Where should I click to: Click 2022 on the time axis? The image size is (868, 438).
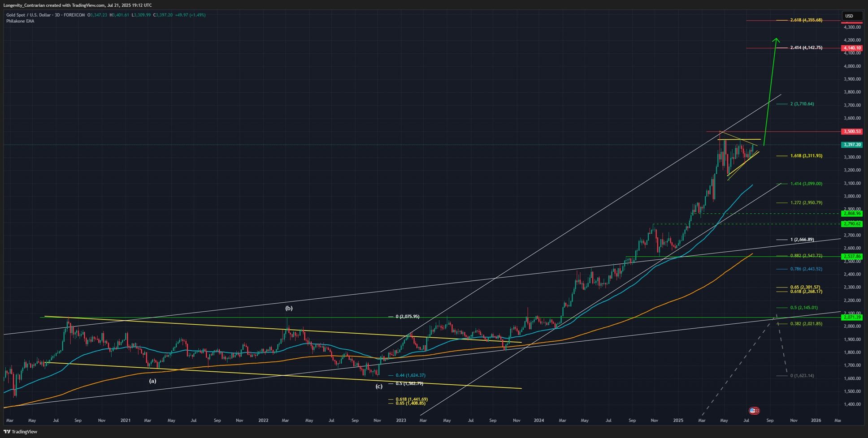tap(263, 421)
